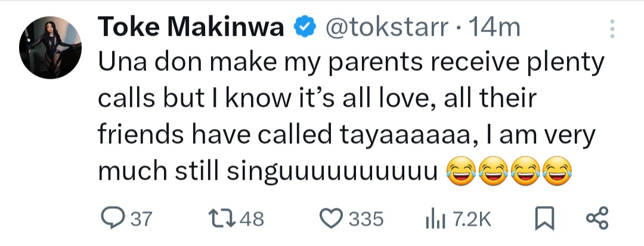Viewport: 644px width, 246px height.
Task: Click the reply count 37
Action: (141, 219)
